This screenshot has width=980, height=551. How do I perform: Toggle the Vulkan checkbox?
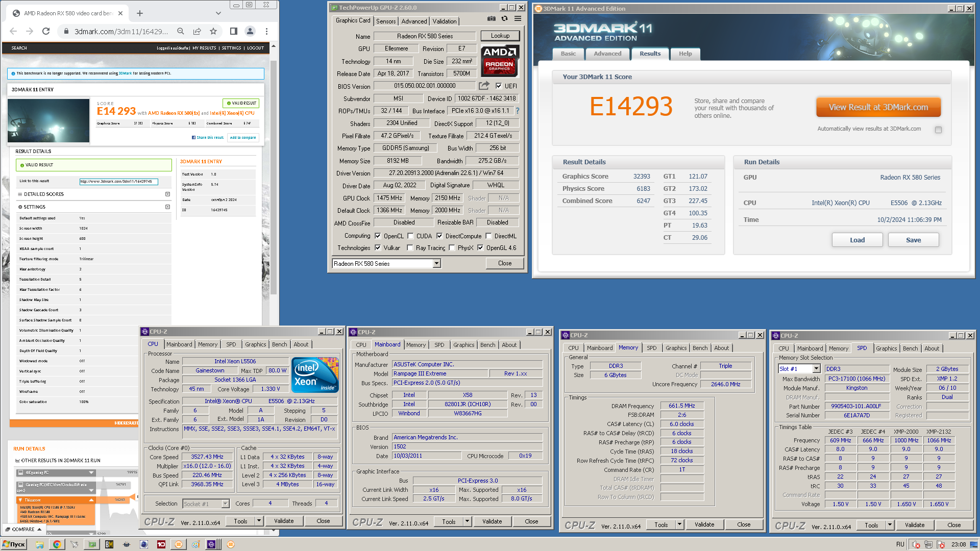pos(378,248)
